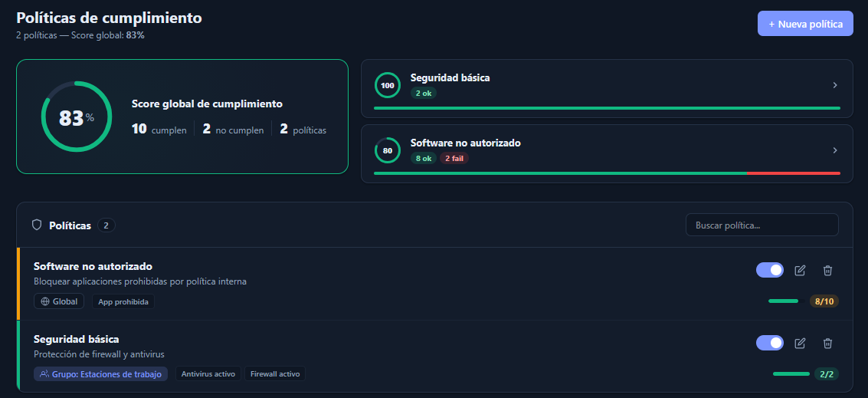Open the Software no autorizado policy title in list
Image resolution: width=868 pixels, height=398 pixels.
coord(93,266)
